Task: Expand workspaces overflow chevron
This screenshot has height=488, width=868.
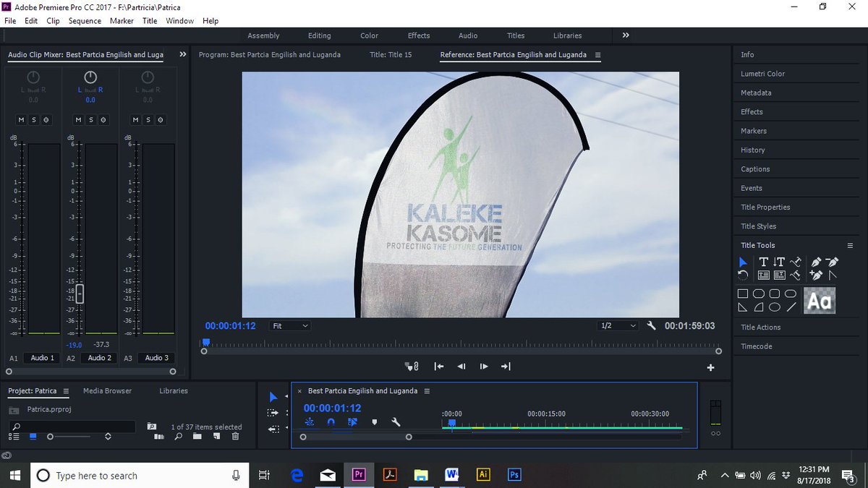Action: [626, 35]
